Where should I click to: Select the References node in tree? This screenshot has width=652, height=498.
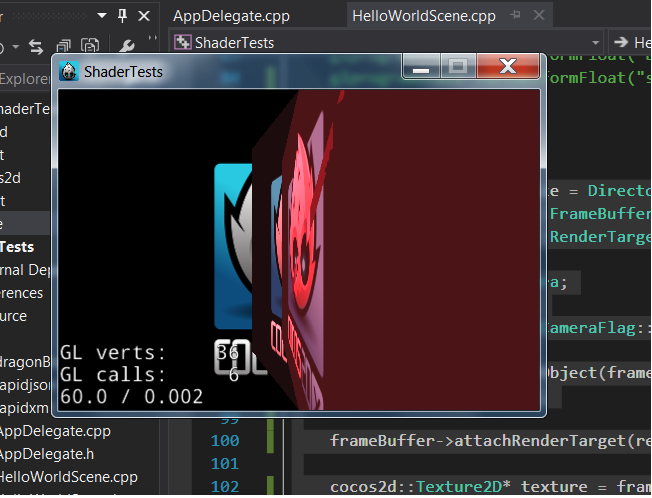click(22, 293)
